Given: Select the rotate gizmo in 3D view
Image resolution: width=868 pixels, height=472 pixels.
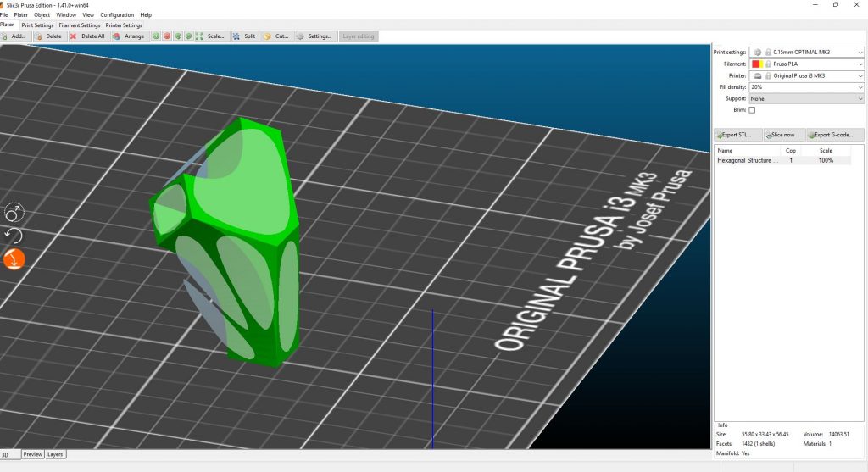Looking at the screenshot, I should pyautogui.click(x=14, y=236).
